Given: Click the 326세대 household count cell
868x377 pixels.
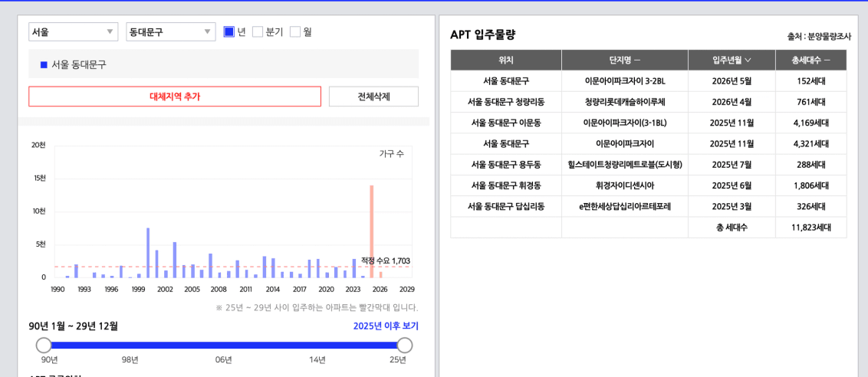Looking at the screenshot, I should point(811,206).
